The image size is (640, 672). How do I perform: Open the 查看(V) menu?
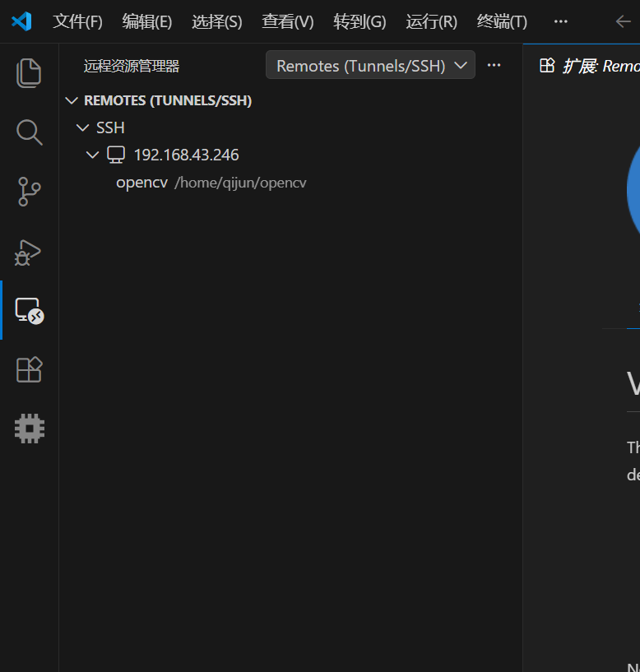tap(288, 21)
